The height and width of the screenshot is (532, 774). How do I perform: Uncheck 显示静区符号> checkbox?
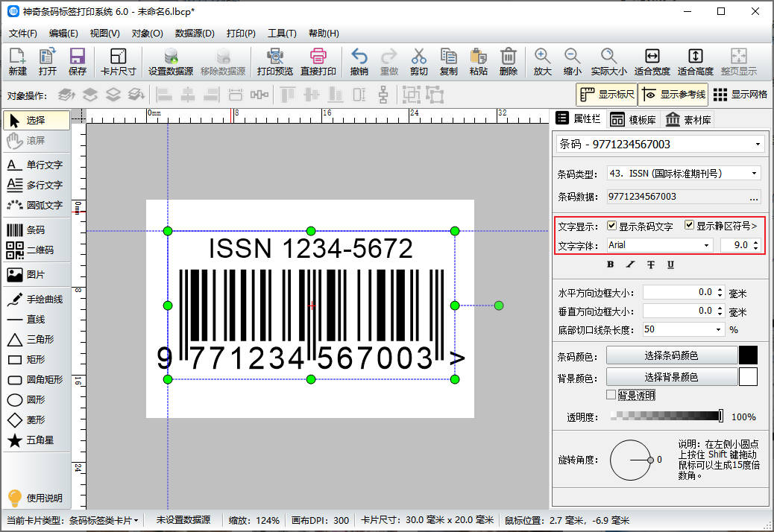pyautogui.click(x=690, y=225)
